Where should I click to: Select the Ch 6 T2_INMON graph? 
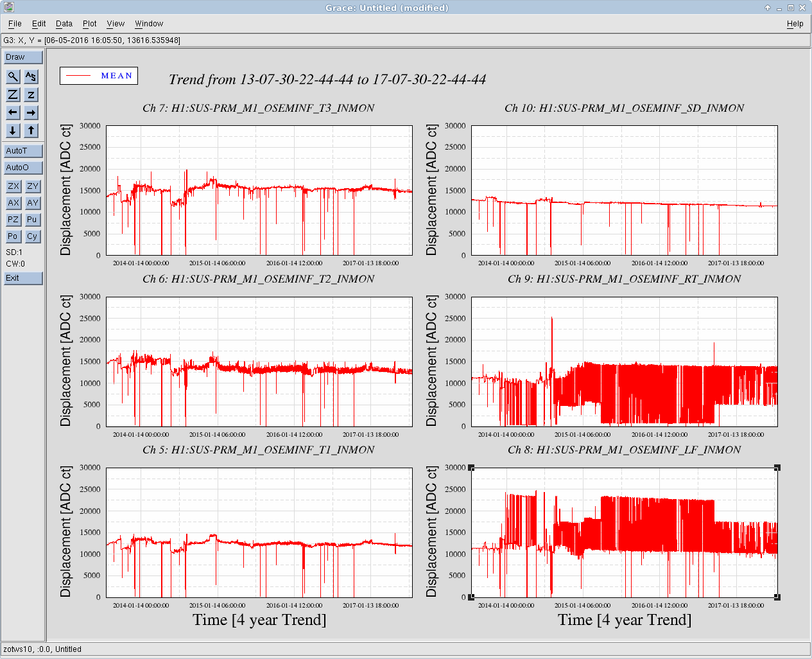(259, 362)
